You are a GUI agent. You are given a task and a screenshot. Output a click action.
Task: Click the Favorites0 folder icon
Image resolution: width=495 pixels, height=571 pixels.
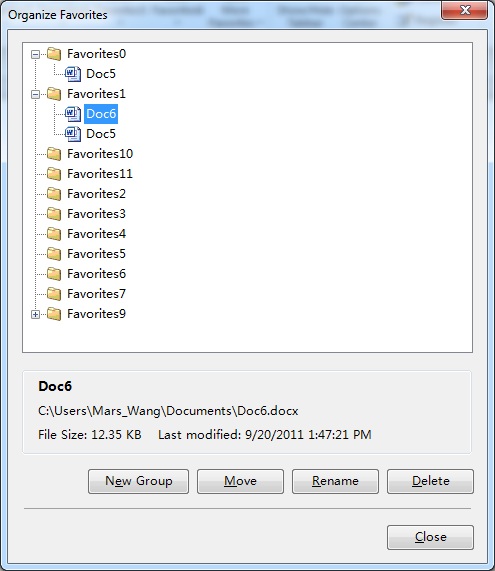tap(54, 54)
